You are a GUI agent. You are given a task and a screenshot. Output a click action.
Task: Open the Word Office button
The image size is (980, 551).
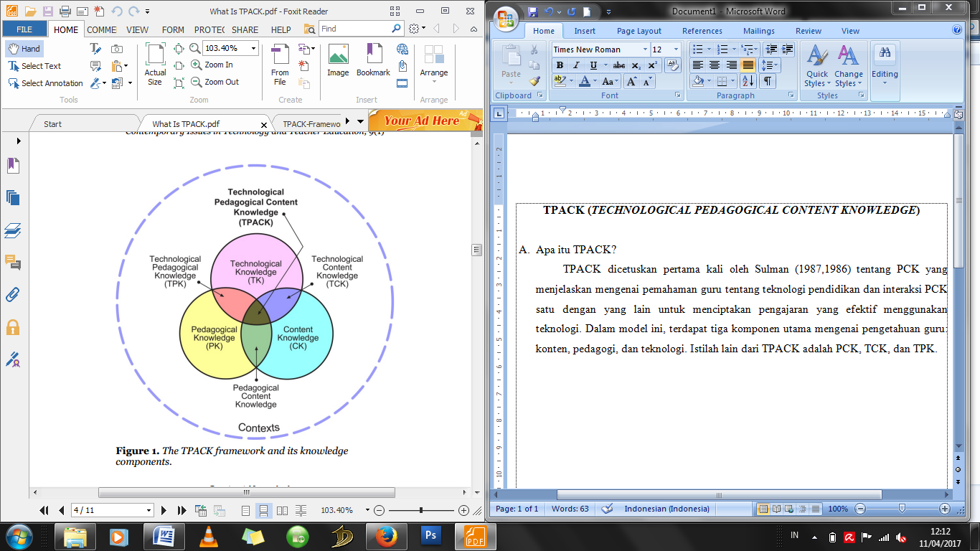coord(507,18)
